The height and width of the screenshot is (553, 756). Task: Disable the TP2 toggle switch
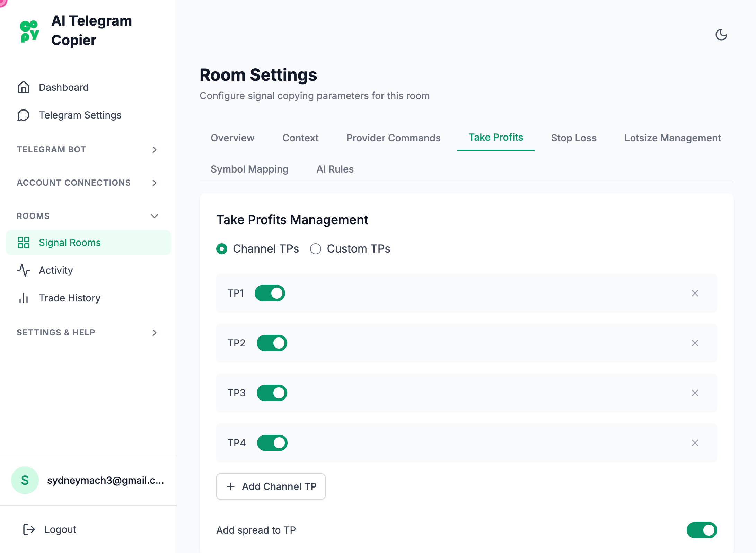click(x=272, y=343)
